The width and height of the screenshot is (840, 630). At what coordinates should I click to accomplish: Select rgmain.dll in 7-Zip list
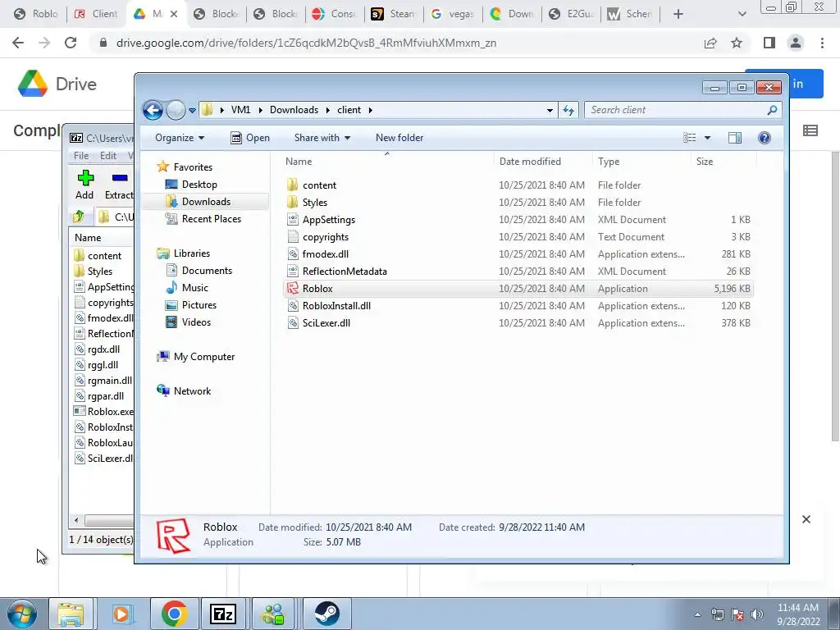pos(103,381)
